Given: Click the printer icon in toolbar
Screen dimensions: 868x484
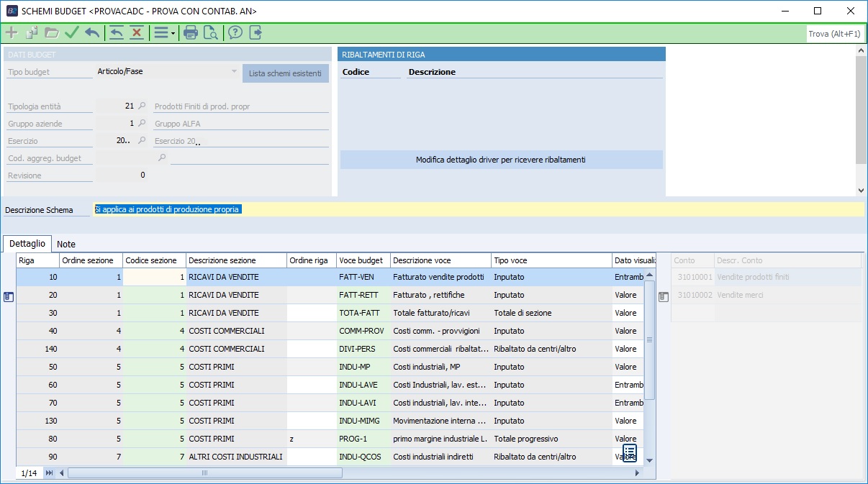Looking at the screenshot, I should (x=191, y=32).
